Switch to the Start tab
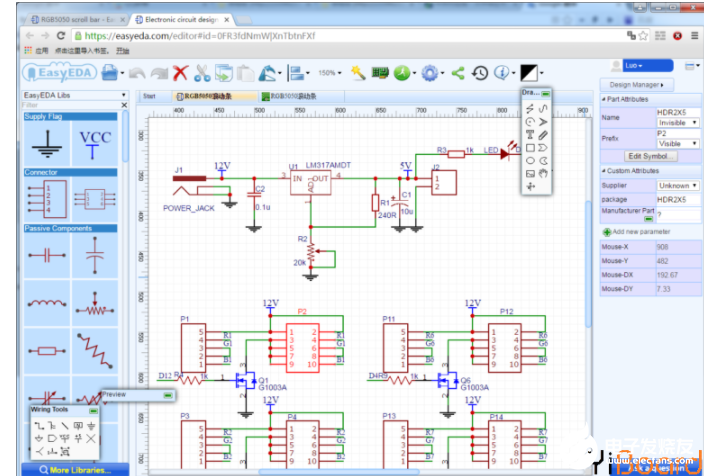Screen dimensions: 704x476 pos(149,96)
